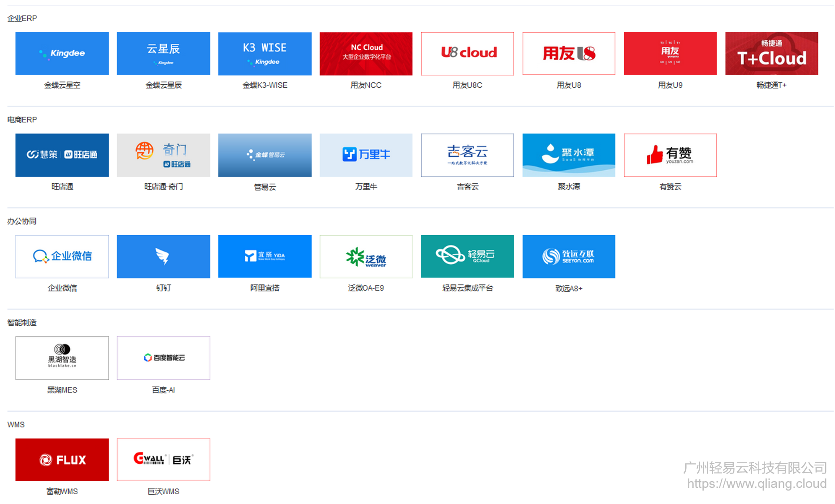Click the 阿里宜搭 caption
Viewport: 835px width, 504px height.
click(x=265, y=288)
